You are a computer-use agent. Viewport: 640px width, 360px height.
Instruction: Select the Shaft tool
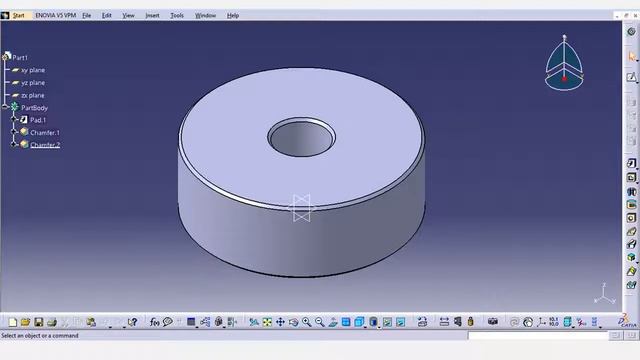click(x=631, y=191)
